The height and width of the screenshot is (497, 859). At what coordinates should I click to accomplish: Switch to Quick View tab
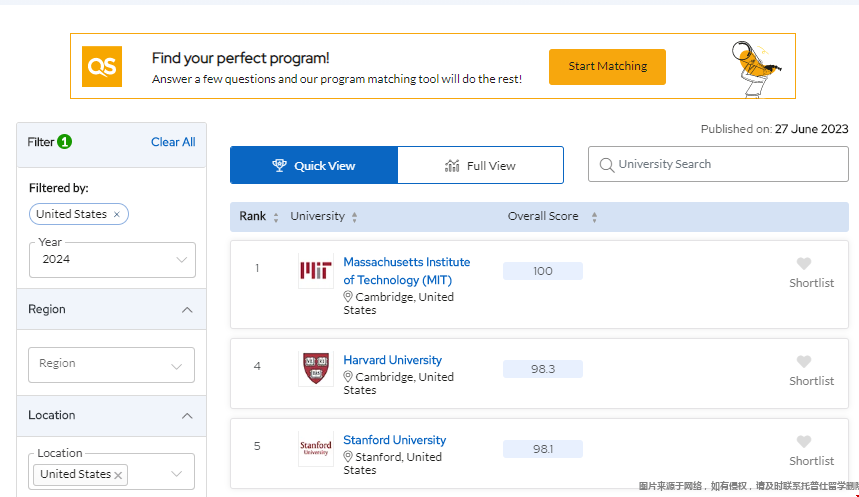coord(314,166)
